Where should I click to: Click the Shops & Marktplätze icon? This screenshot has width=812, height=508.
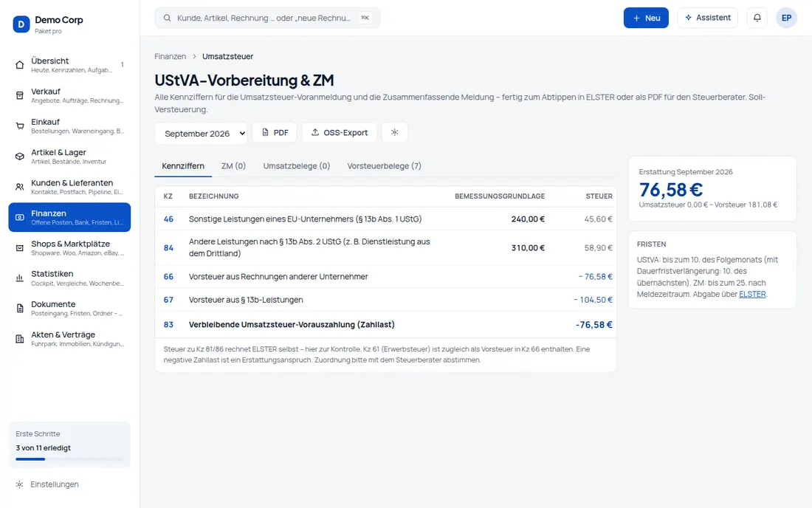20,248
